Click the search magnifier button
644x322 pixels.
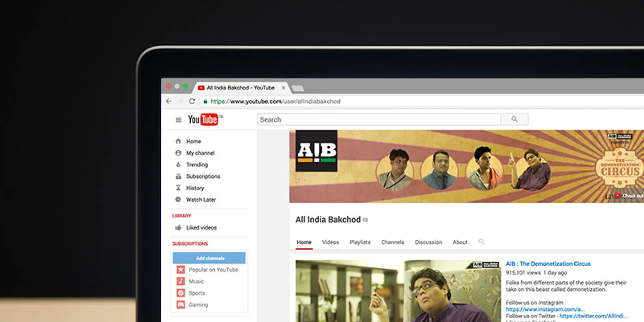(515, 119)
